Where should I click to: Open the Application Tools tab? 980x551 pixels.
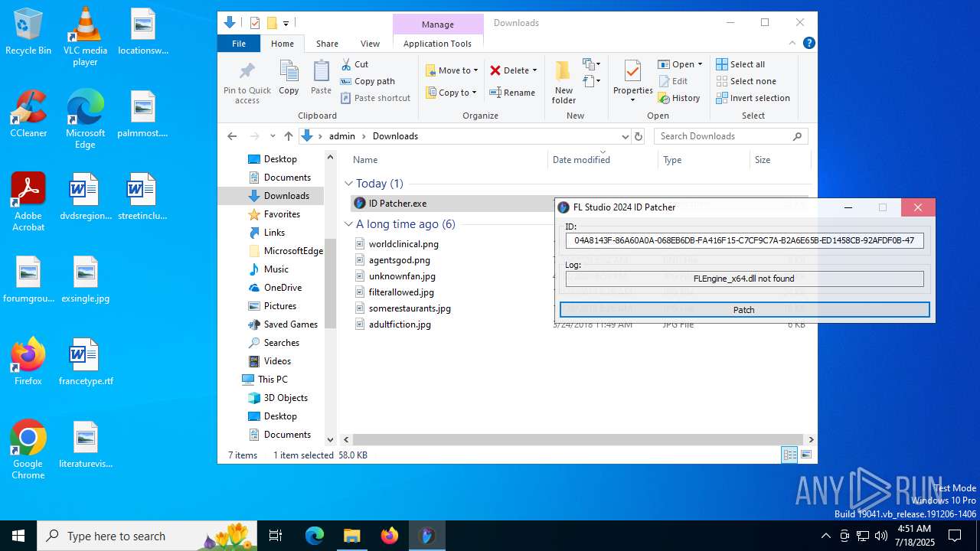pos(437,44)
